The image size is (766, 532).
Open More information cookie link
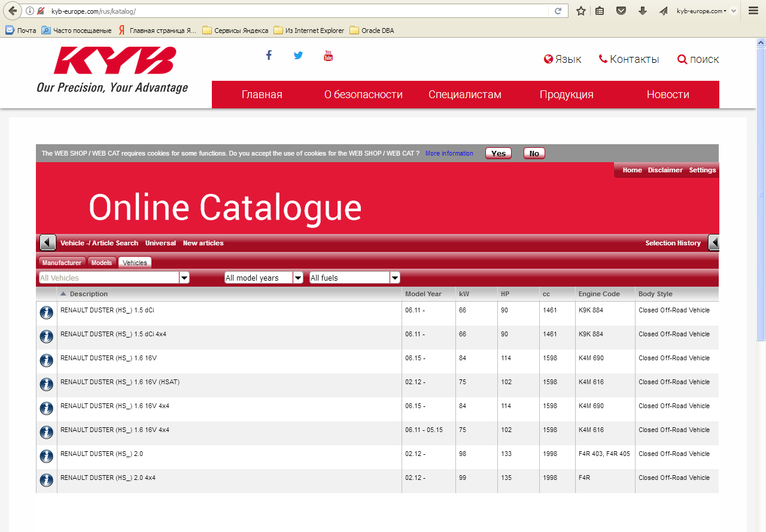pyautogui.click(x=449, y=153)
